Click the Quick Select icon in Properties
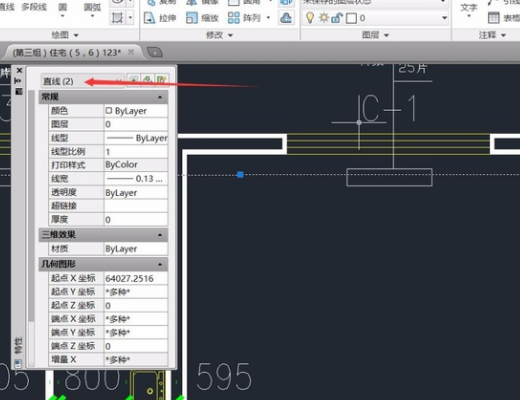 pyautogui.click(x=162, y=80)
